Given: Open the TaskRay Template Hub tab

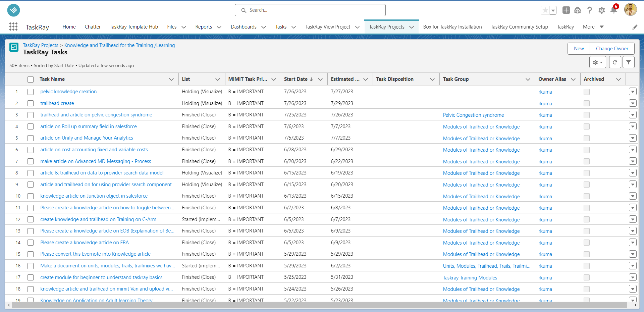Looking at the screenshot, I should pyautogui.click(x=133, y=27).
